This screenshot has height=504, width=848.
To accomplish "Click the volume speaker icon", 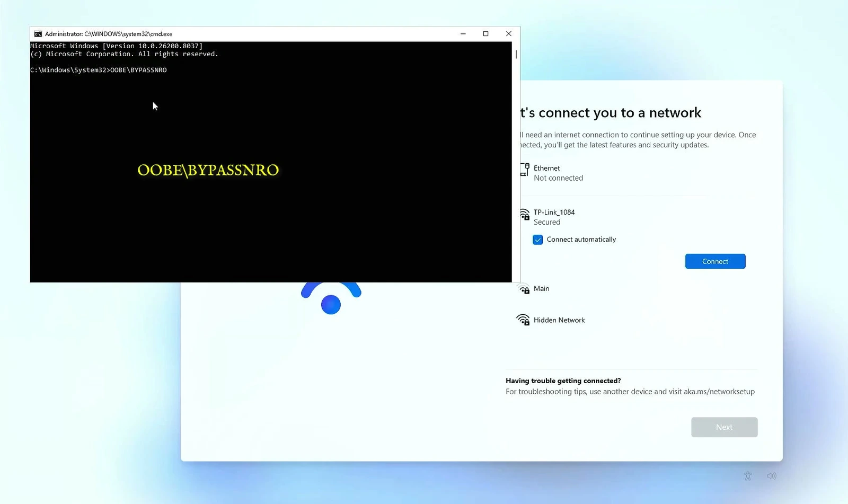I will point(772,476).
